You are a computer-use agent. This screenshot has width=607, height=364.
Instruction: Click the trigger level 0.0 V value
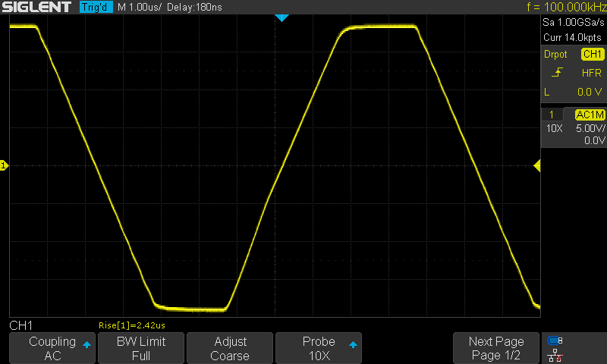[590, 92]
